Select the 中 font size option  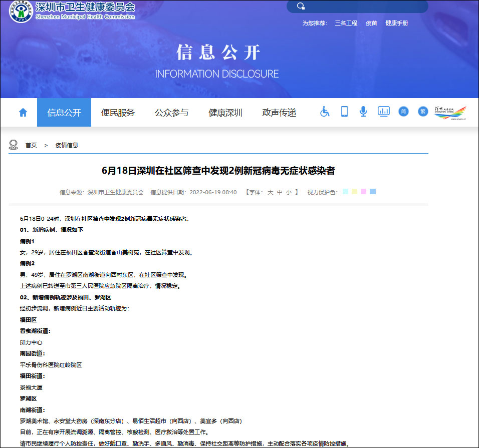tap(279, 191)
